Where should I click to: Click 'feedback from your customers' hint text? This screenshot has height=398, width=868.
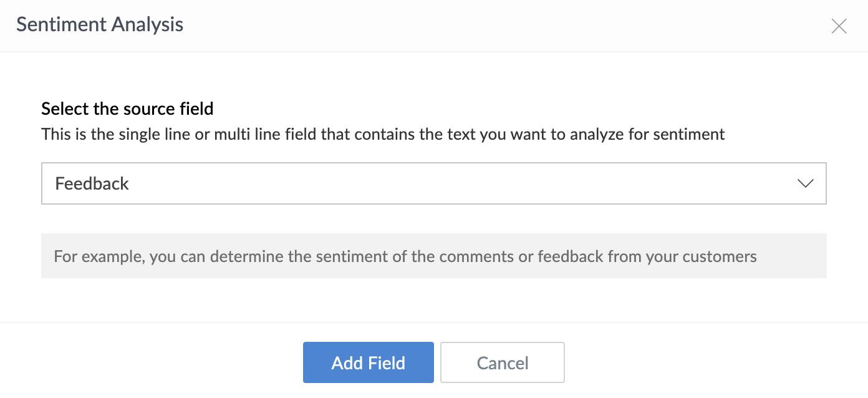click(x=647, y=256)
